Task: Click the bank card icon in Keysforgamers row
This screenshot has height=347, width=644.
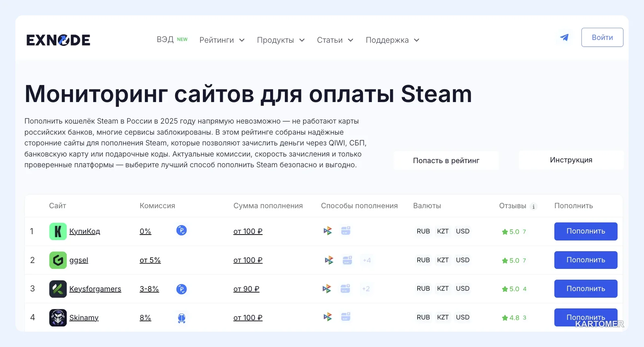Action: point(345,289)
